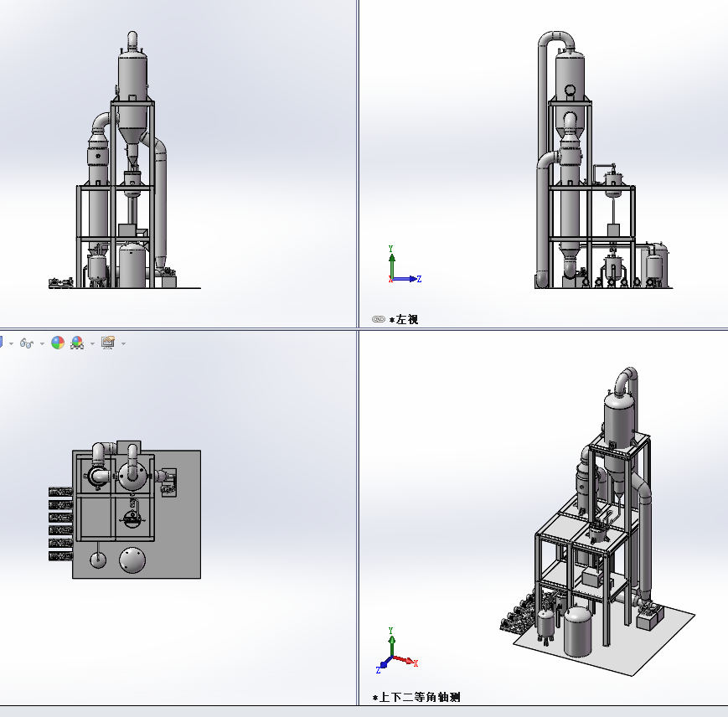Expand the Apply Scene dropdown arrow
The width and height of the screenshot is (728, 717).
click(92, 344)
